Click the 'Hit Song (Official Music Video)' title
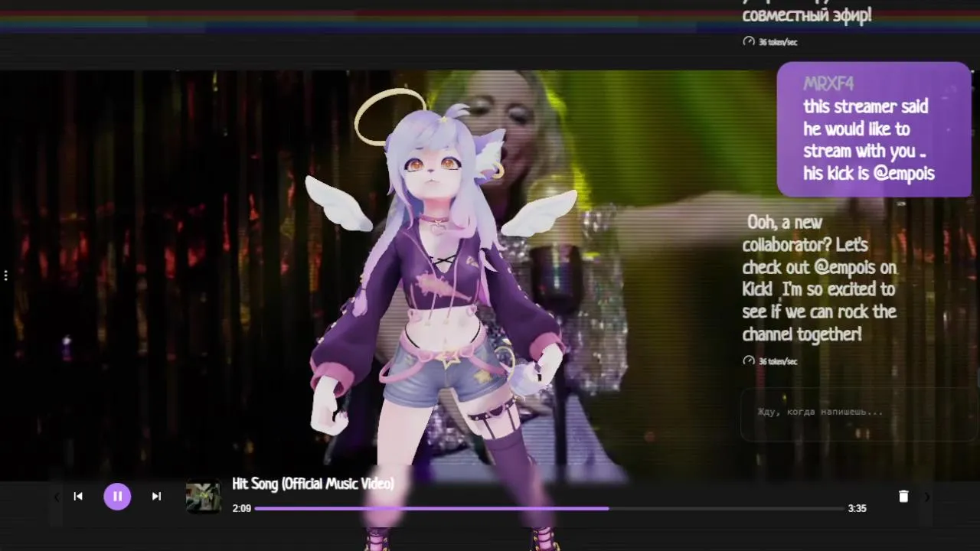980x551 pixels. (x=313, y=484)
